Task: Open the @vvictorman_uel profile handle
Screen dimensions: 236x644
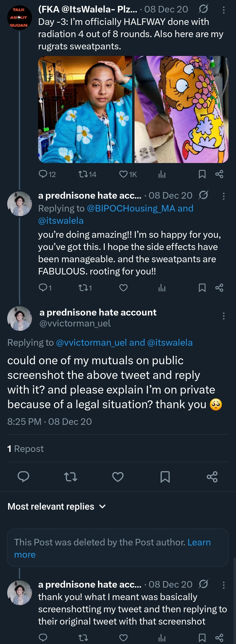Action: click(x=75, y=323)
